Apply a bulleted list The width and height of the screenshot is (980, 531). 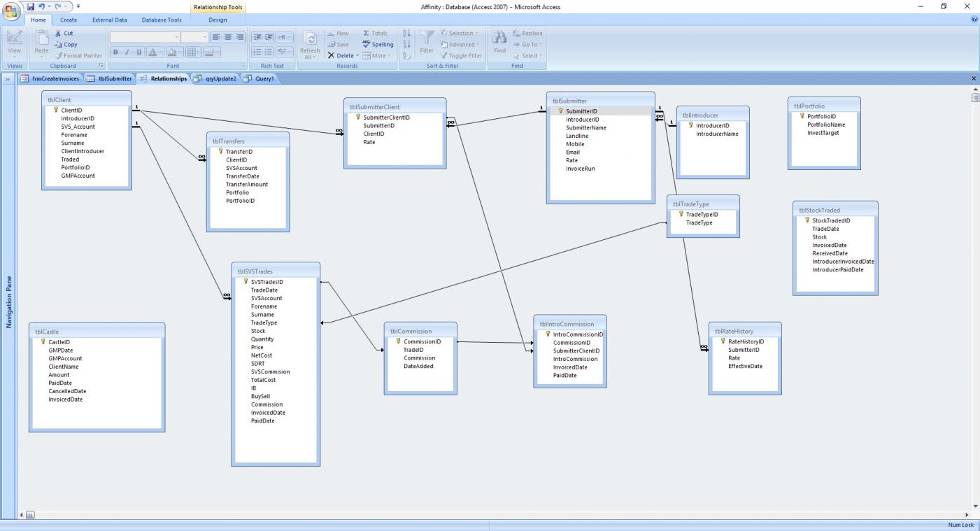click(269, 52)
